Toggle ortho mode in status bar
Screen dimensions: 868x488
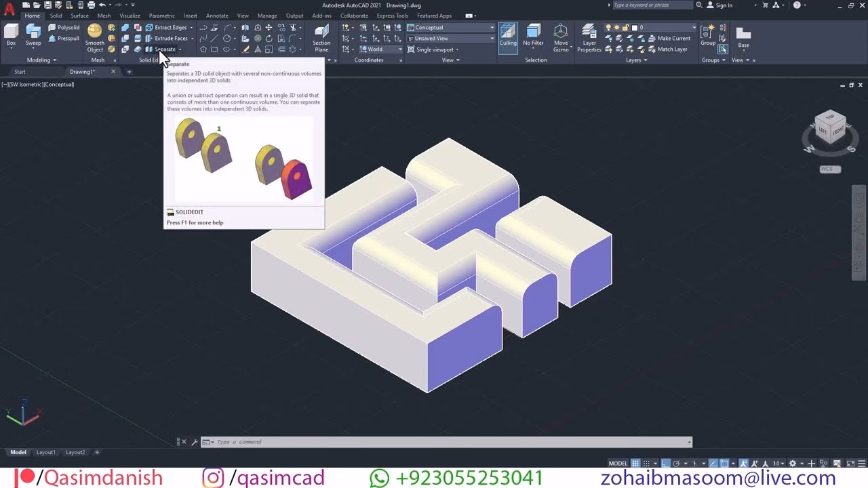[x=667, y=464]
